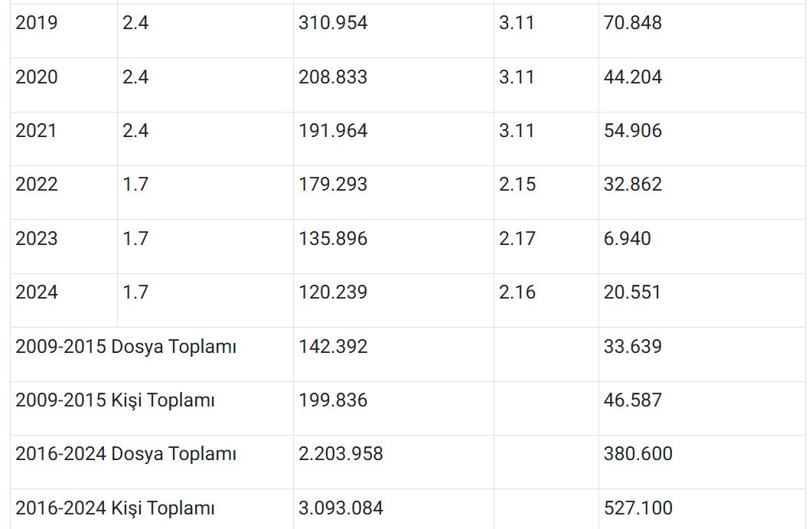This screenshot has height=529, width=812.
Task: Select the 20.551 value cell
Action: click(632, 292)
